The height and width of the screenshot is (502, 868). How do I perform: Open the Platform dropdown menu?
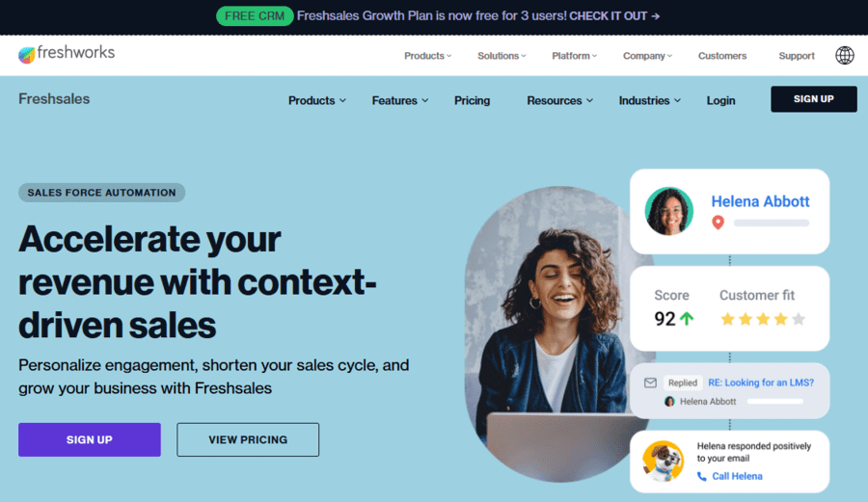(574, 56)
